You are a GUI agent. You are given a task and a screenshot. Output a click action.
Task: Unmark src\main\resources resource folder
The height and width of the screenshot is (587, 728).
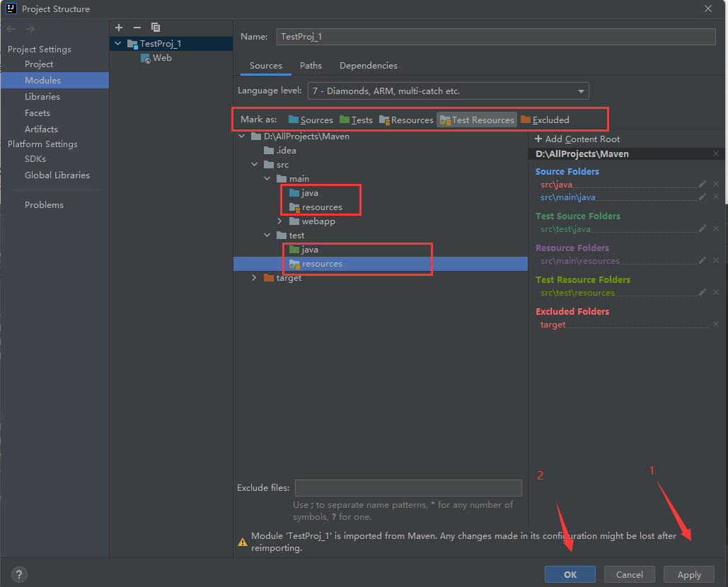pyautogui.click(x=716, y=260)
